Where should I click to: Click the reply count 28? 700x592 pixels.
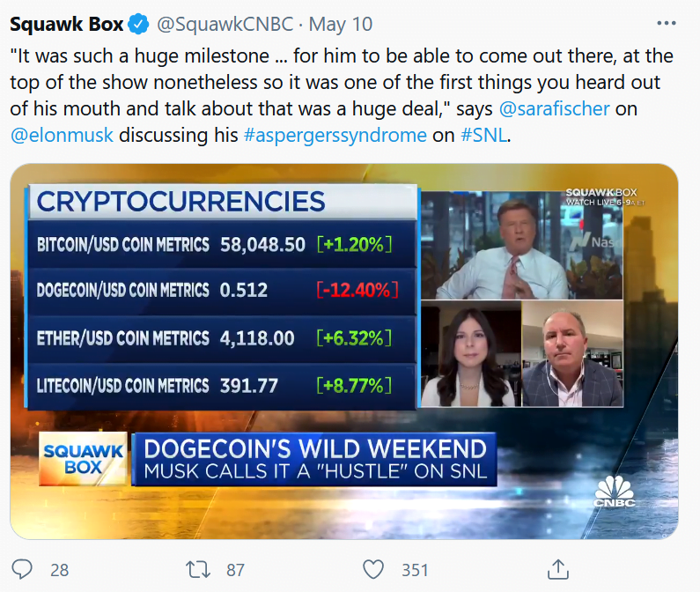point(59,570)
